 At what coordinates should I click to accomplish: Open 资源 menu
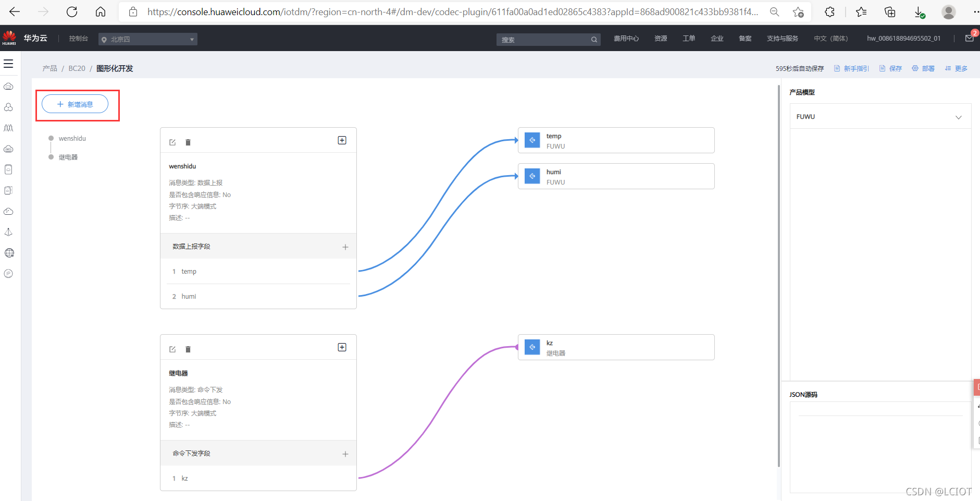[x=661, y=39]
